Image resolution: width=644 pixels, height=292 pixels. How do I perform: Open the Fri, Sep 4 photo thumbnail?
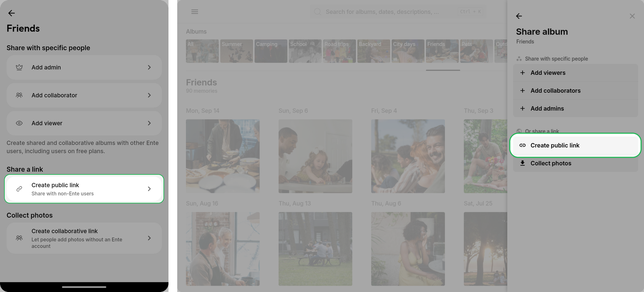(408, 156)
